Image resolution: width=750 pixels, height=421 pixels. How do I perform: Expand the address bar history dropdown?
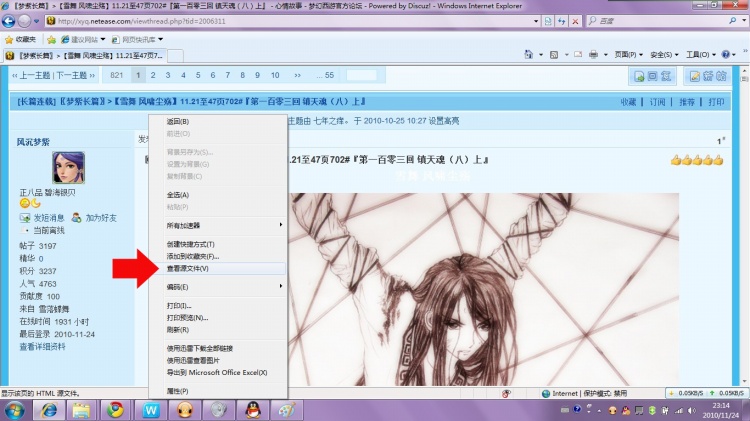[x=536, y=21]
